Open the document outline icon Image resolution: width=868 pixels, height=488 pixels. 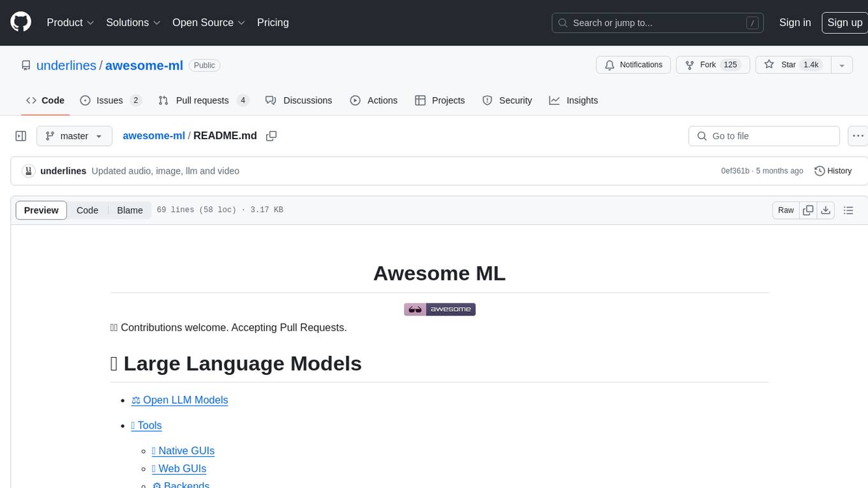848,210
